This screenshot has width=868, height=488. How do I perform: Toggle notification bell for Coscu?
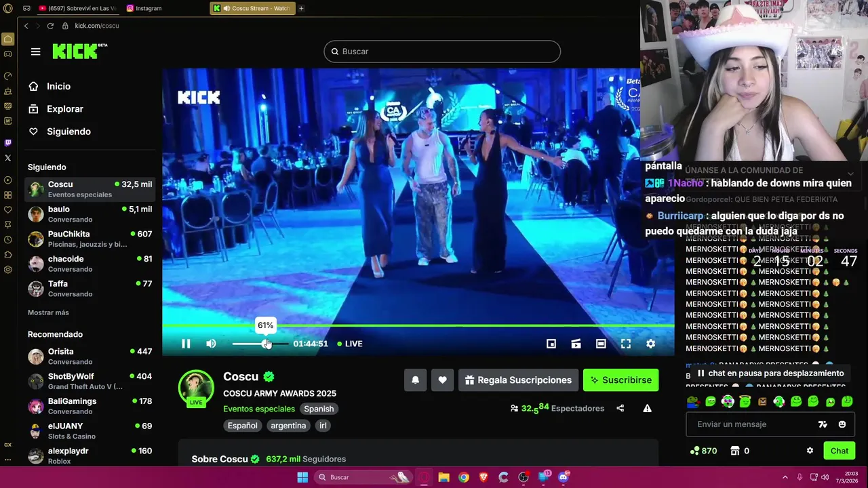click(416, 380)
